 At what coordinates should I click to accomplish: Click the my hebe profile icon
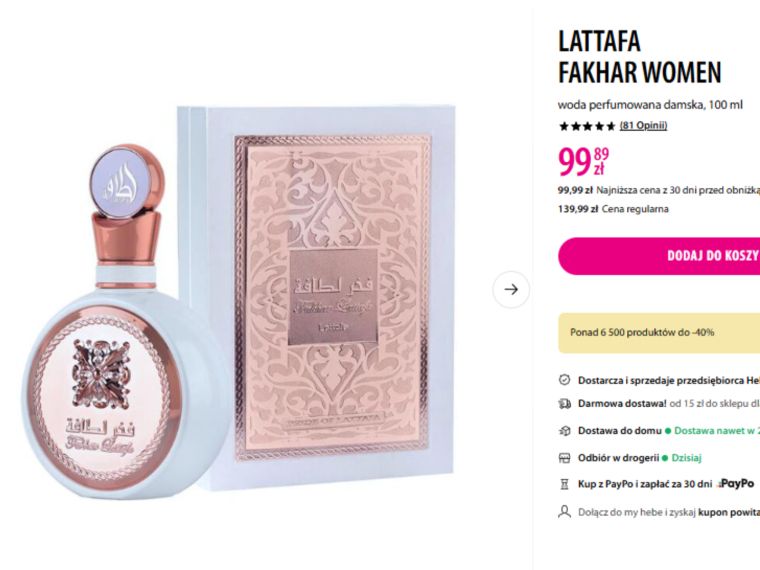pyautogui.click(x=564, y=512)
